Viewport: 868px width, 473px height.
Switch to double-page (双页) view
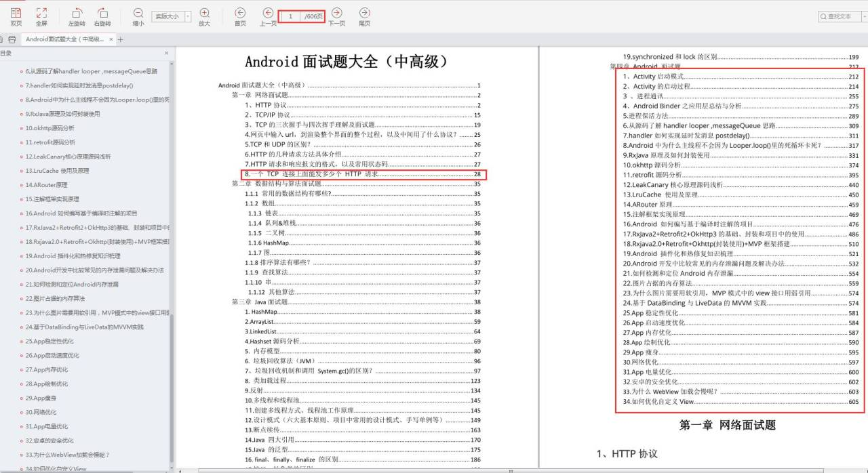16,16
